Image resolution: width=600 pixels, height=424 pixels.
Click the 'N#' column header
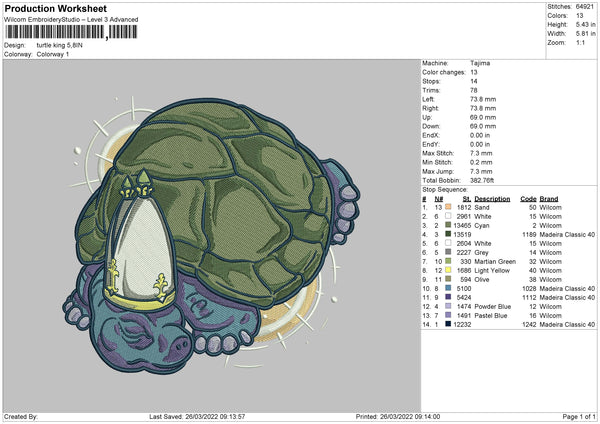coord(439,199)
